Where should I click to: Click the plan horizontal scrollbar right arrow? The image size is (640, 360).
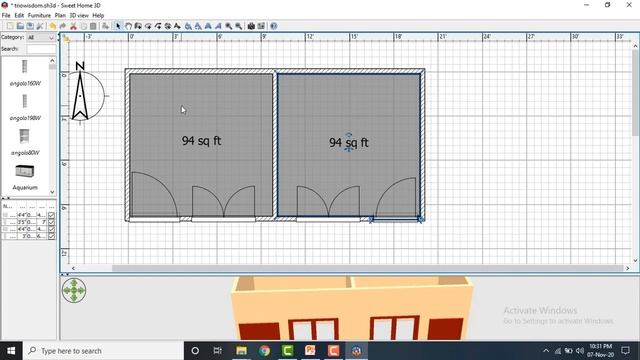click(628, 268)
